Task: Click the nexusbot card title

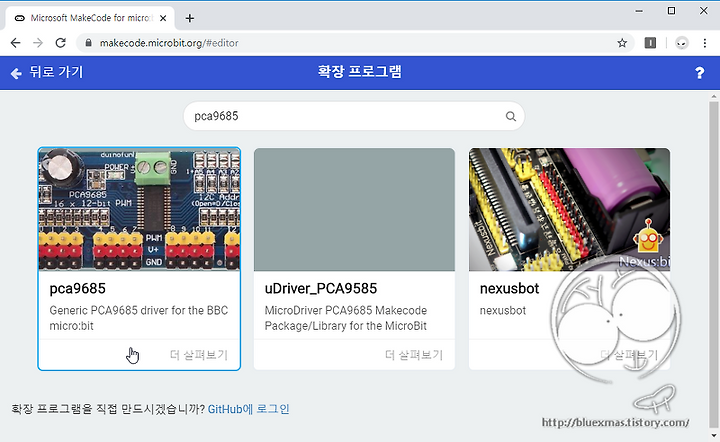Action: tap(509, 288)
